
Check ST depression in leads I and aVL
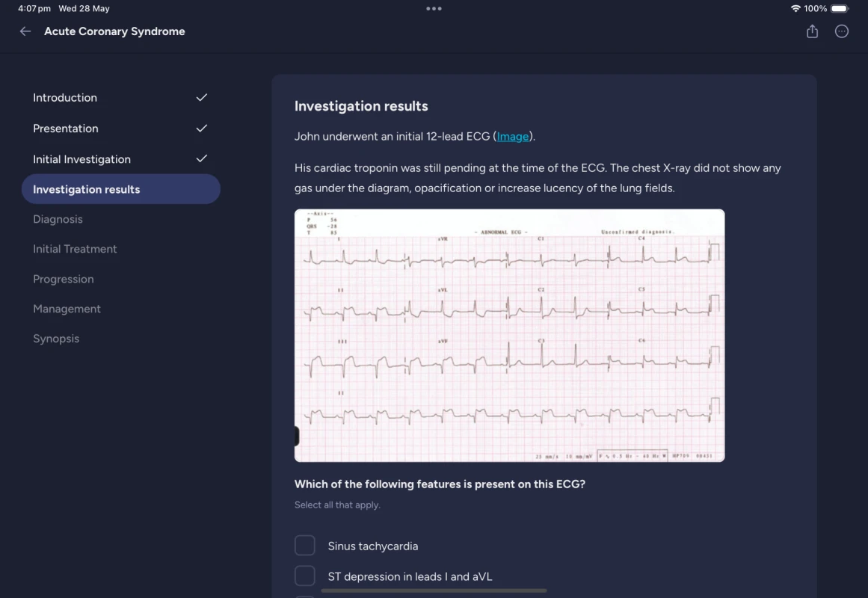[x=305, y=576]
